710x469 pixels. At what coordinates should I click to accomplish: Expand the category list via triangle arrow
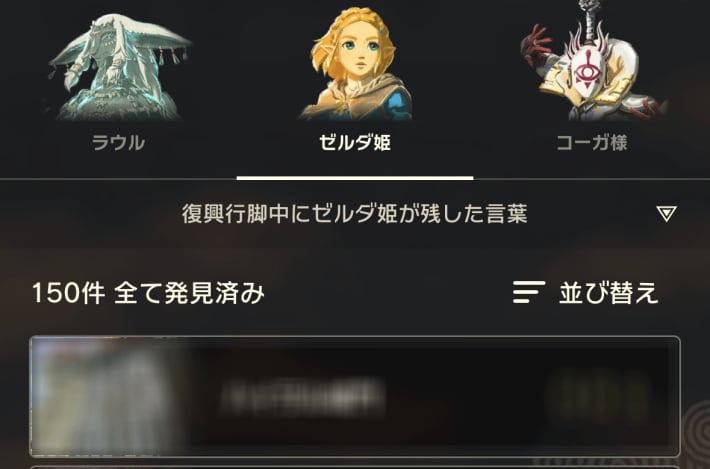tap(667, 213)
